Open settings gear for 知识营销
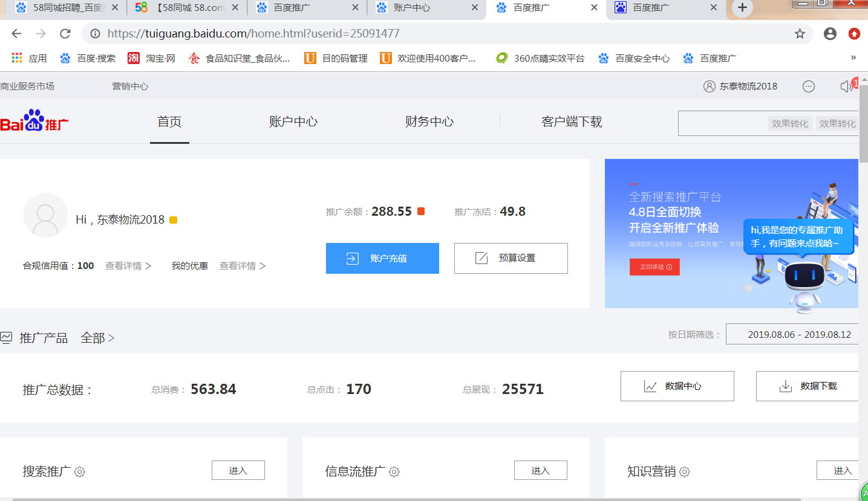 pos(684,472)
